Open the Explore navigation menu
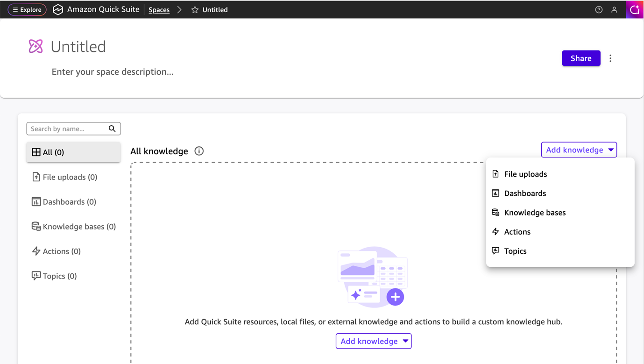 click(27, 9)
